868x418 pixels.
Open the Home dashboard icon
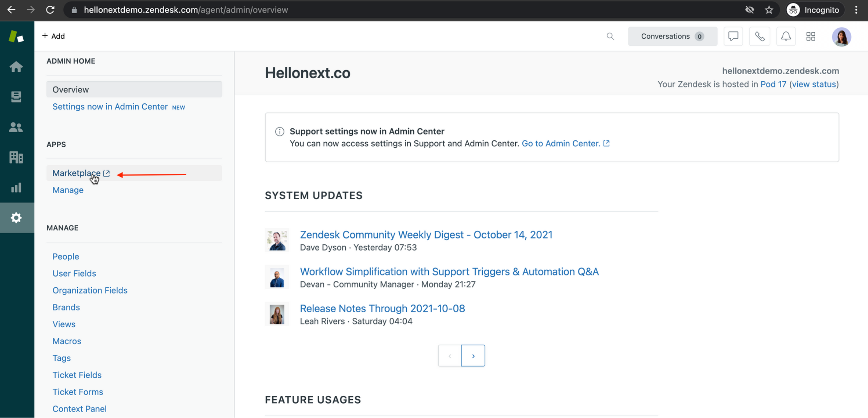point(16,67)
